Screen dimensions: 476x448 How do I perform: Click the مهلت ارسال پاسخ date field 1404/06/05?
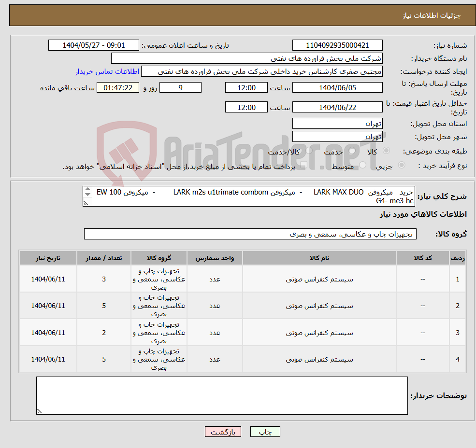[337, 87]
